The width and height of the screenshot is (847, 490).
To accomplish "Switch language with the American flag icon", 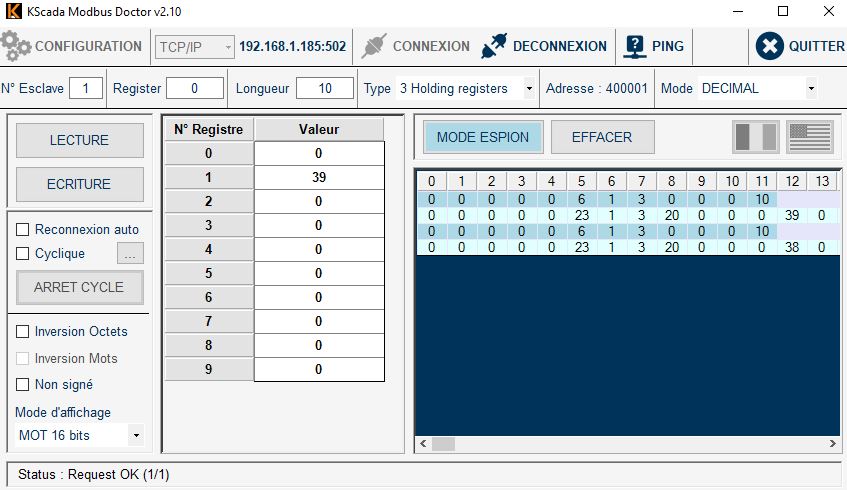I will (809, 137).
